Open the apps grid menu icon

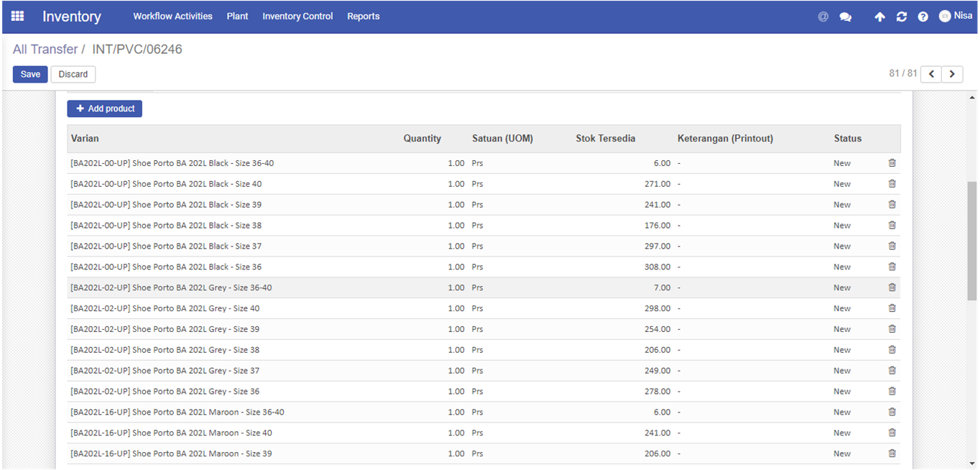(18, 16)
